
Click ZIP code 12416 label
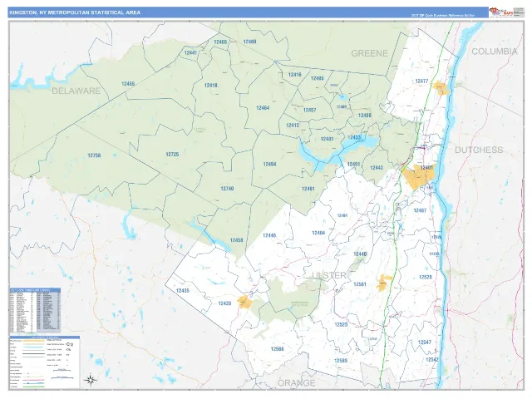pos(294,75)
